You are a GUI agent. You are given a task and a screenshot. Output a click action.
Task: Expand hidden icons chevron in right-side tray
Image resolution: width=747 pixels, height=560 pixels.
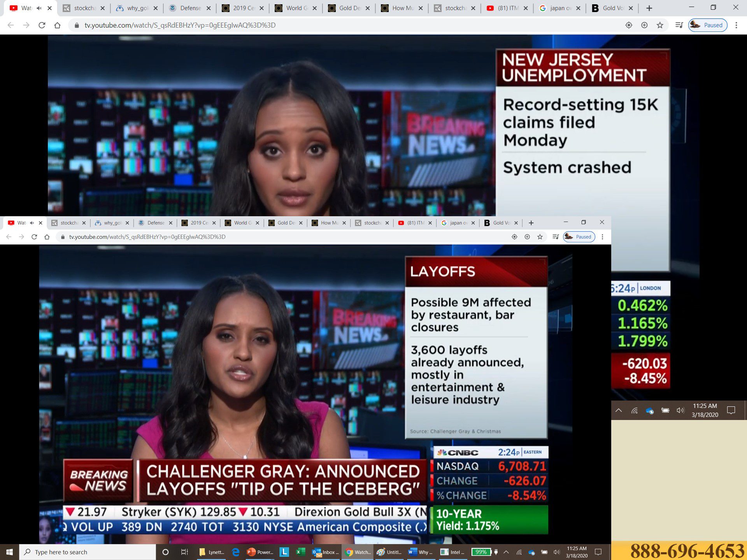[619, 410]
